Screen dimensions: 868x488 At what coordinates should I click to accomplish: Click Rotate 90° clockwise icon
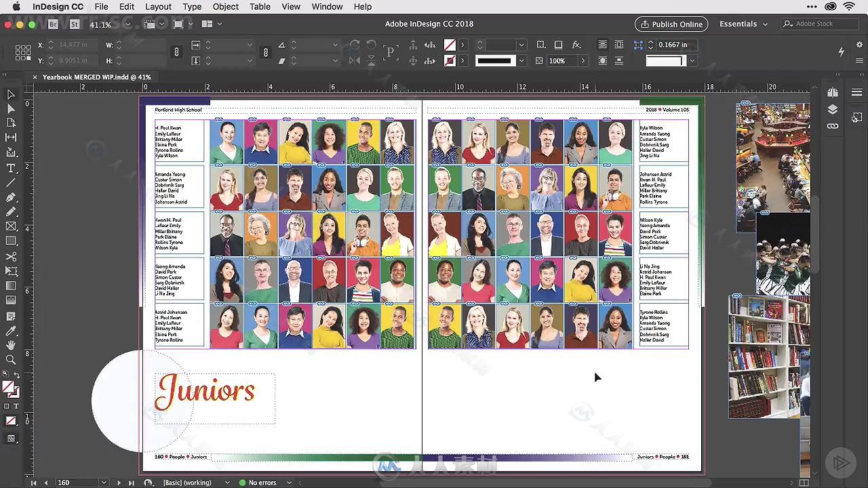(354, 45)
